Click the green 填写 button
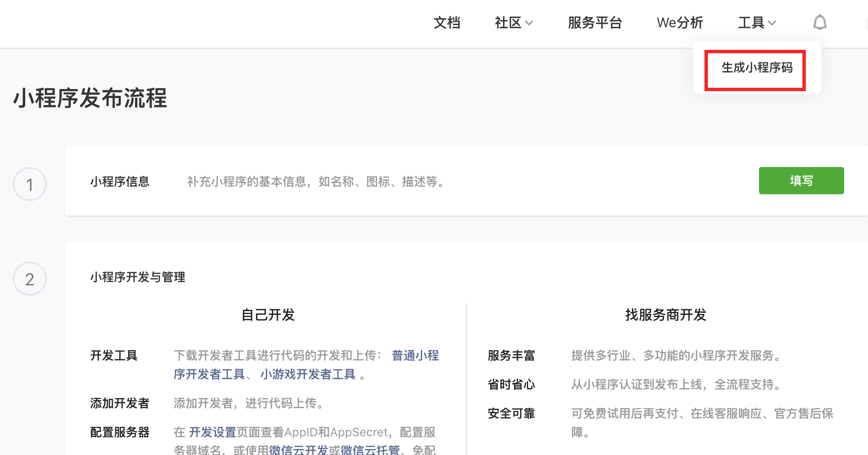This screenshot has height=455, width=868. coord(801,181)
